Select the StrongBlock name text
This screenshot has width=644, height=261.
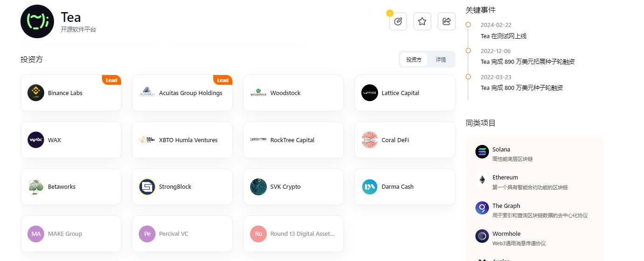175,186
